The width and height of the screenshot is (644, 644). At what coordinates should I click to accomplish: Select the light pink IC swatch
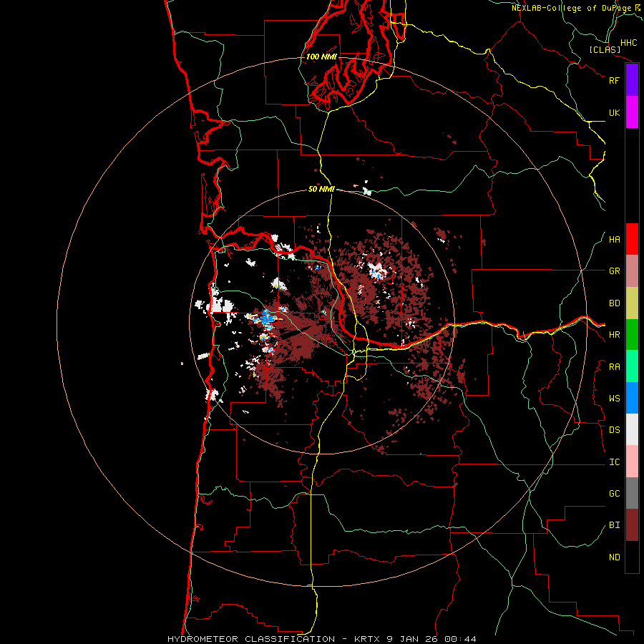point(632,462)
